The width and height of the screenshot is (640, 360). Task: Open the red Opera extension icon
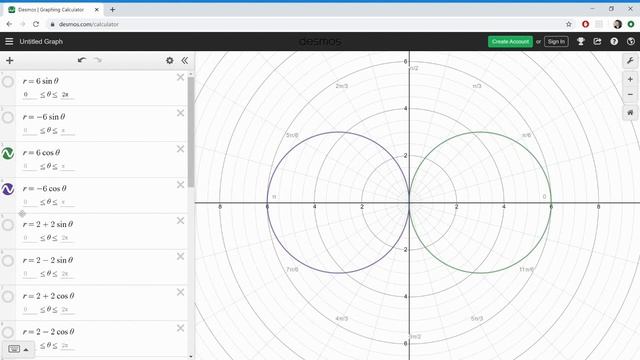(585, 24)
